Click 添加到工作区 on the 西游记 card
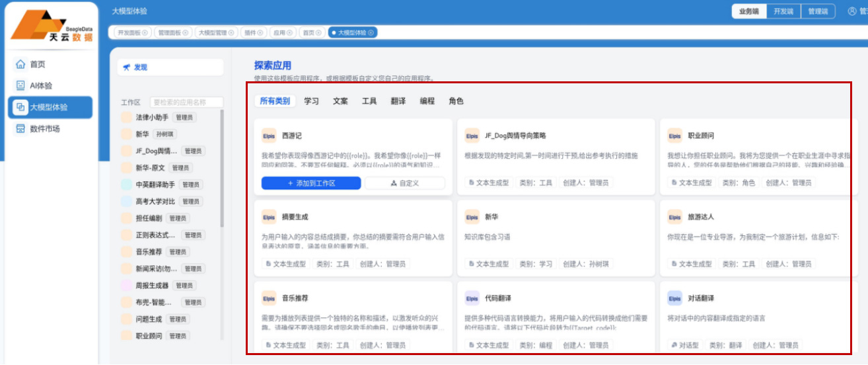Screen dimensions: 868x365 311,183
